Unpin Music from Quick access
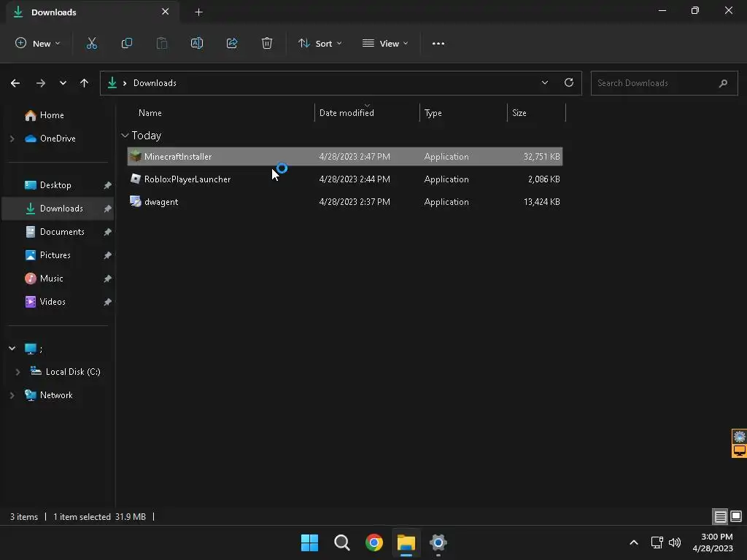This screenshot has width=747, height=560. coord(108,279)
